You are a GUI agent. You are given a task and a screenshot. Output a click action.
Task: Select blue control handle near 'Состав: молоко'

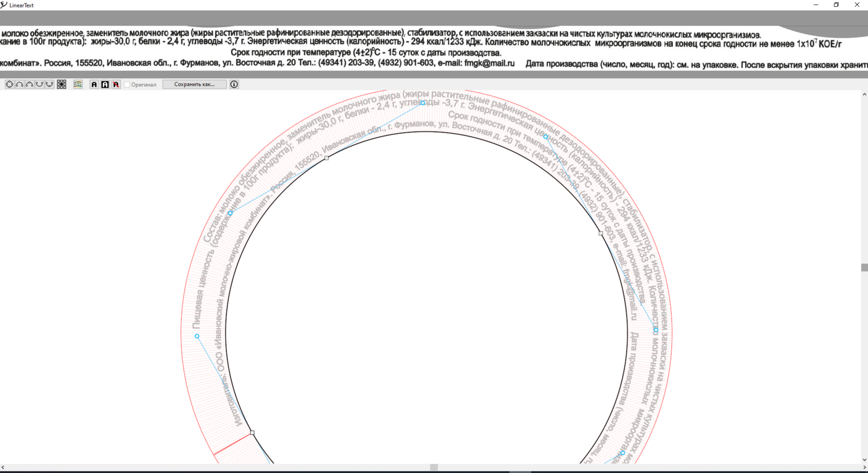coord(230,213)
